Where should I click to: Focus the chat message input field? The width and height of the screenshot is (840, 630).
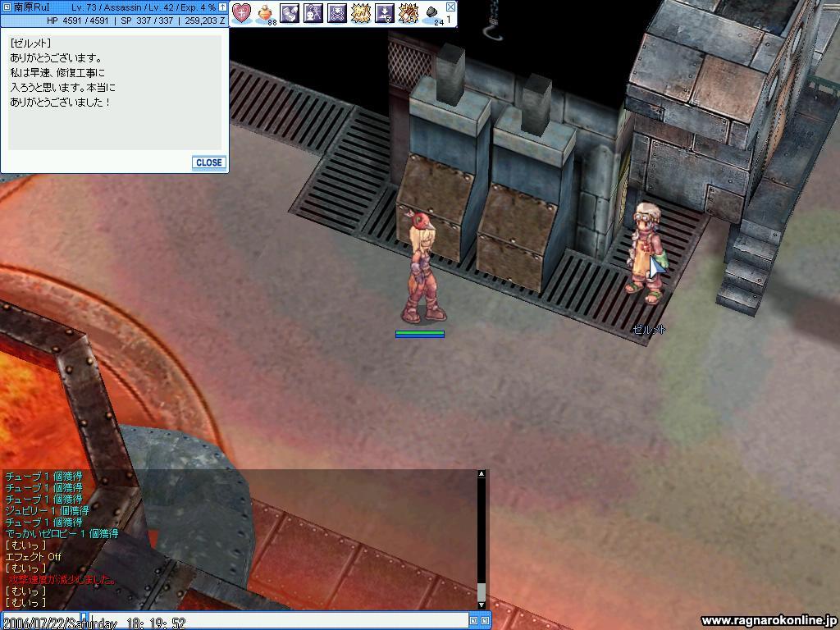pyautogui.click(x=279, y=620)
